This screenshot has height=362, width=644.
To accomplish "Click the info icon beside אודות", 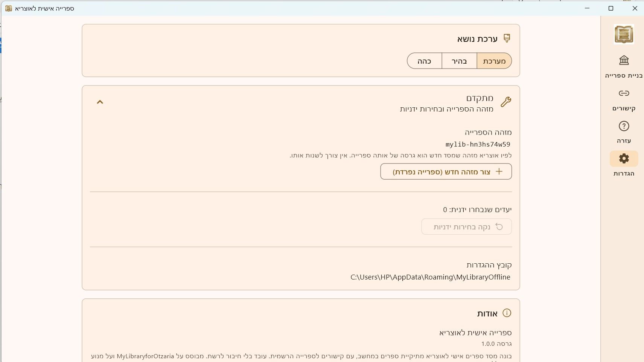I will (507, 313).
